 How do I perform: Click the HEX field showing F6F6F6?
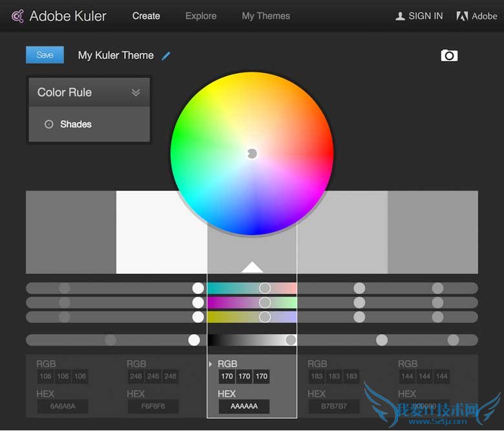(x=153, y=406)
